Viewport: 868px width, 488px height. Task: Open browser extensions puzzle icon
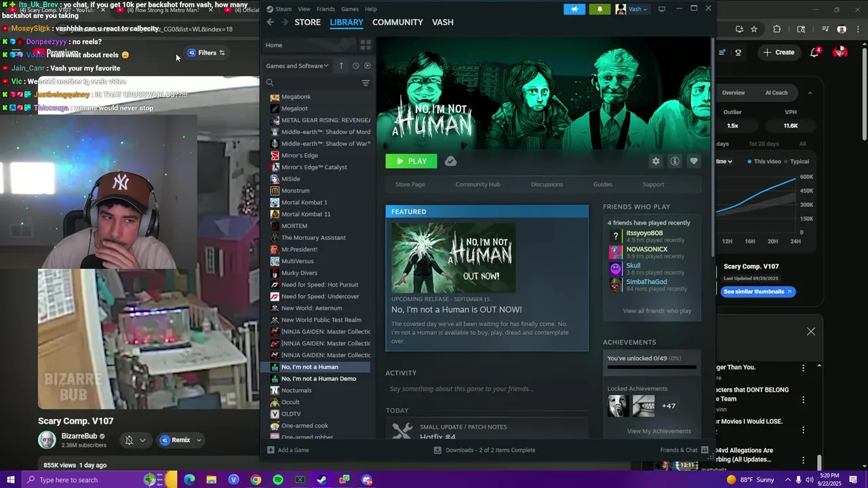click(x=777, y=29)
